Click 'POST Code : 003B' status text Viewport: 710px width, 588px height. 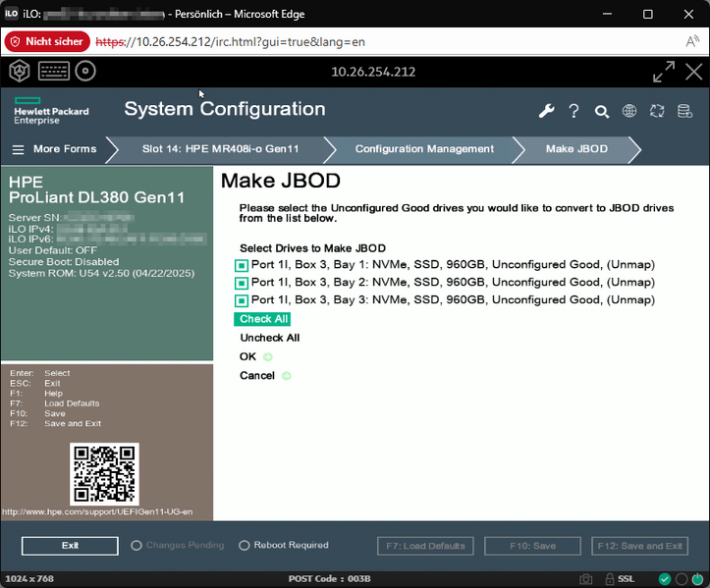[330, 579]
